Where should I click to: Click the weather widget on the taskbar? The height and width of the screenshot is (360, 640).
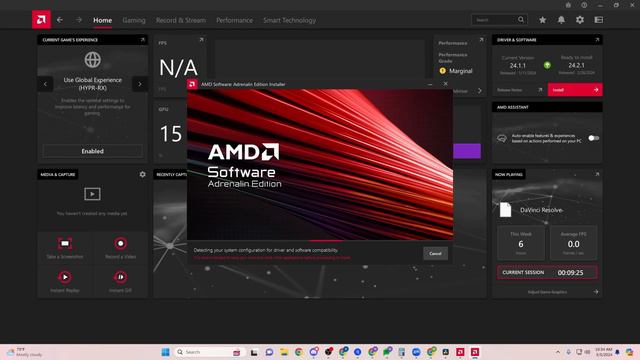(24, 352)
